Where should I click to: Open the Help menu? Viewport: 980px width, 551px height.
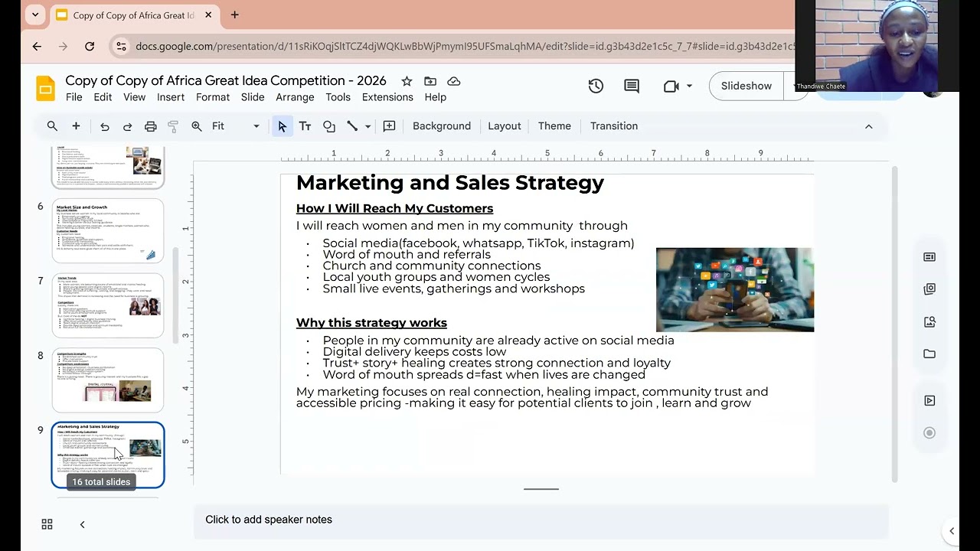coord(436,97)
